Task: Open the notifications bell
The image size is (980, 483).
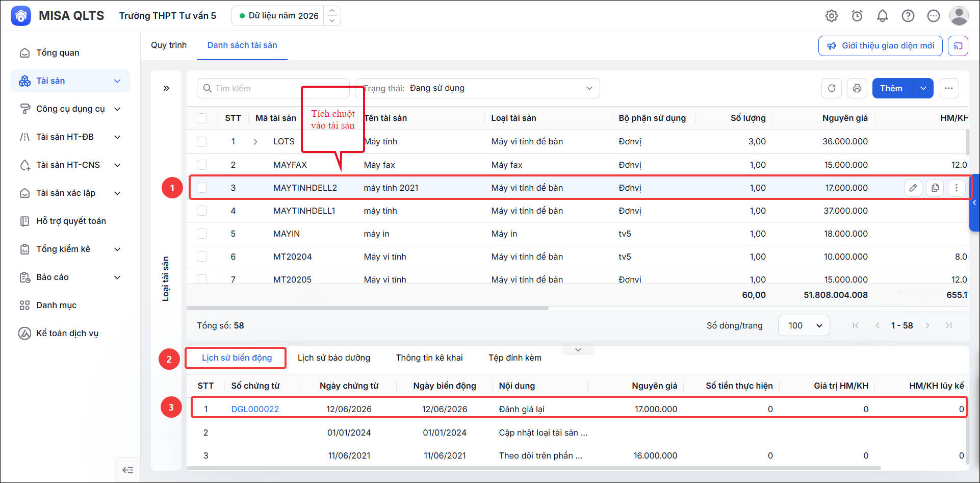Action: point(883,16)
